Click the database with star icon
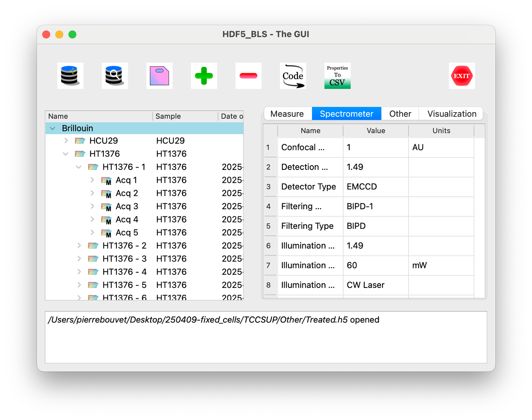Screen dimensions: 532x420 coord(70,76)
